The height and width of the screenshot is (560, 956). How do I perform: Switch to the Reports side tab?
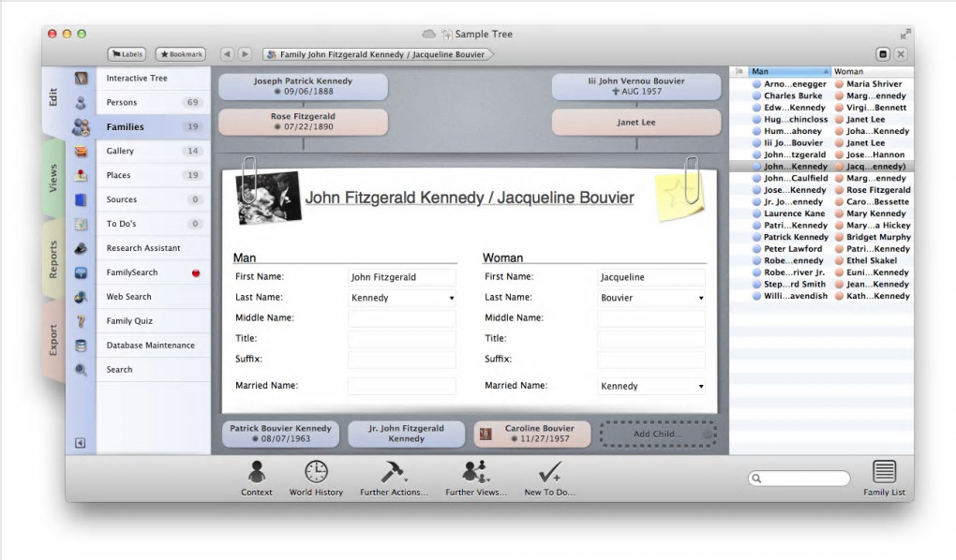(53, 259)
